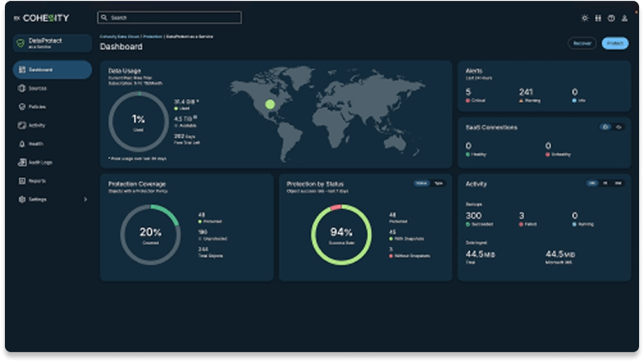Open the help icon in header

tap(611, 18)
